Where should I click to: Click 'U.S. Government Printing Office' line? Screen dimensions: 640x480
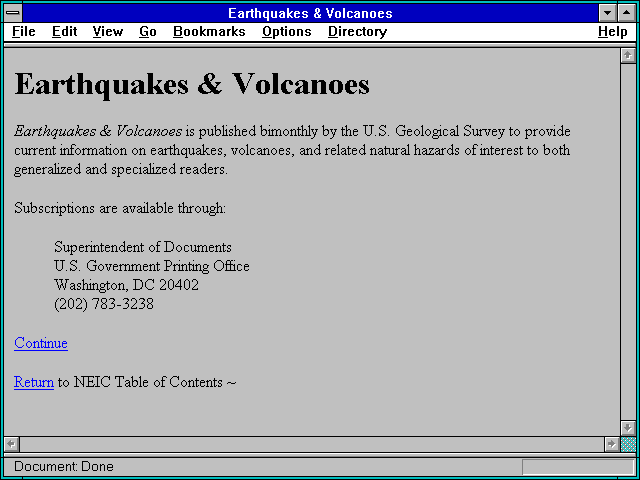(x=152, y=266)
